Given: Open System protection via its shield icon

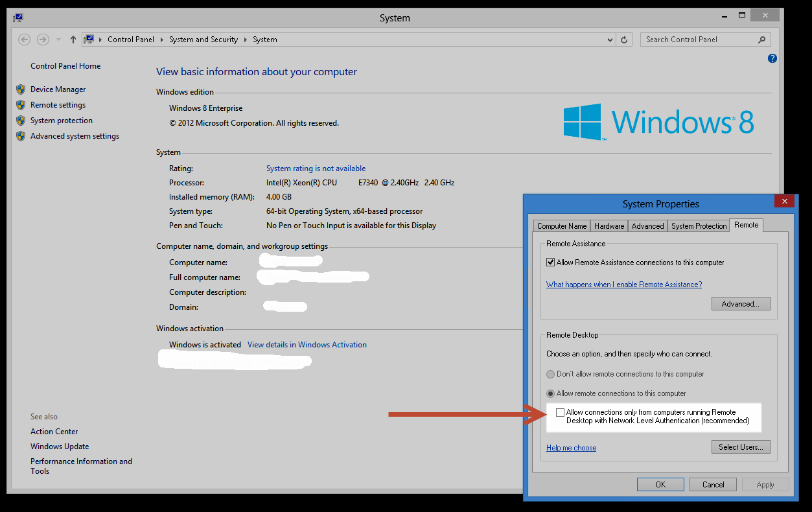Looking at the screenshot, I should click(21, 120).
